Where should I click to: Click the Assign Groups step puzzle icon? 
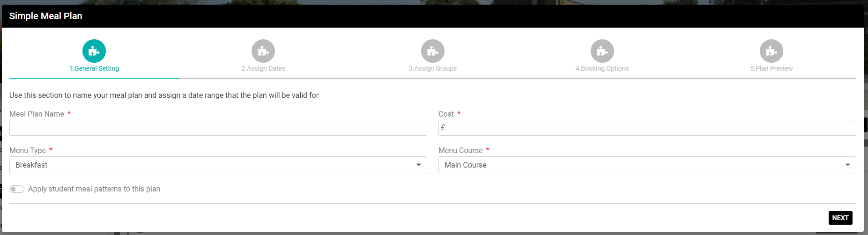(x=433, y=51)
